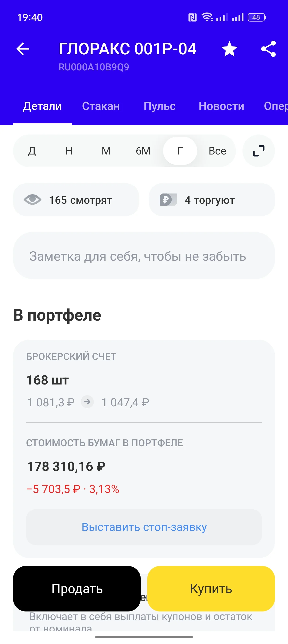288x644 pixels.
Task: Focus the Заметка для себя note field
Action: (x=144, y=256)
